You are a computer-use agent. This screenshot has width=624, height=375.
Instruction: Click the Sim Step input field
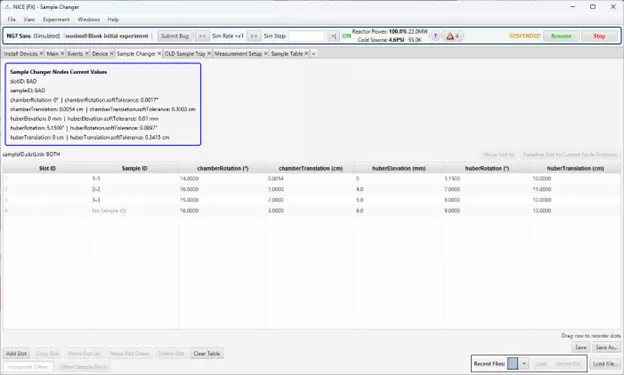coord(306,36)
